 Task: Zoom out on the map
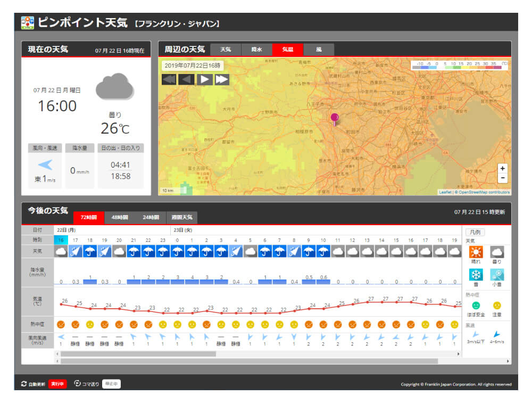(502, 178)
